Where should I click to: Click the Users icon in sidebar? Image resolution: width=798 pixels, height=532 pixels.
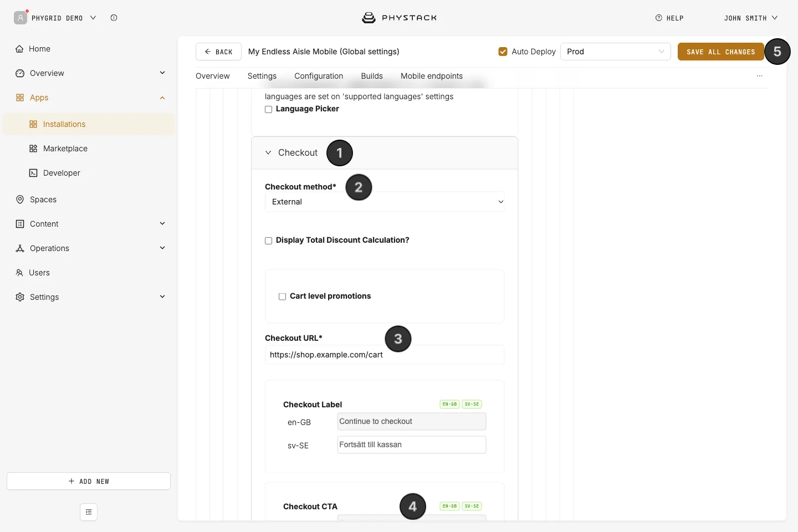point(19,273)
